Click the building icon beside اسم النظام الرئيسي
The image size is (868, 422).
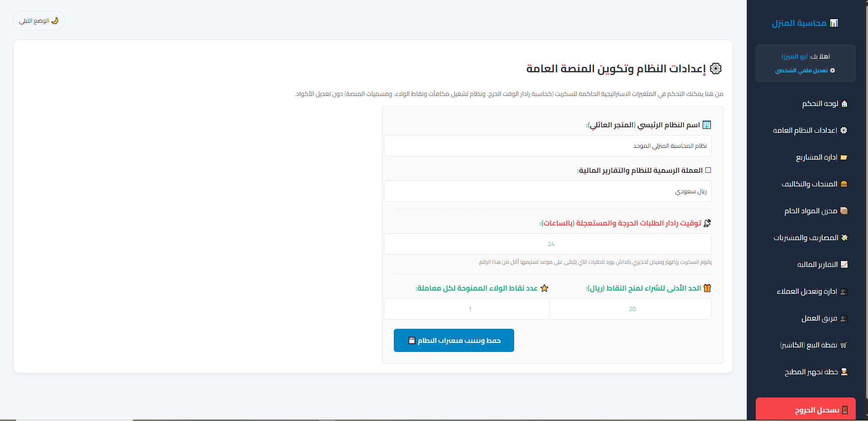[x=707, y=125]
